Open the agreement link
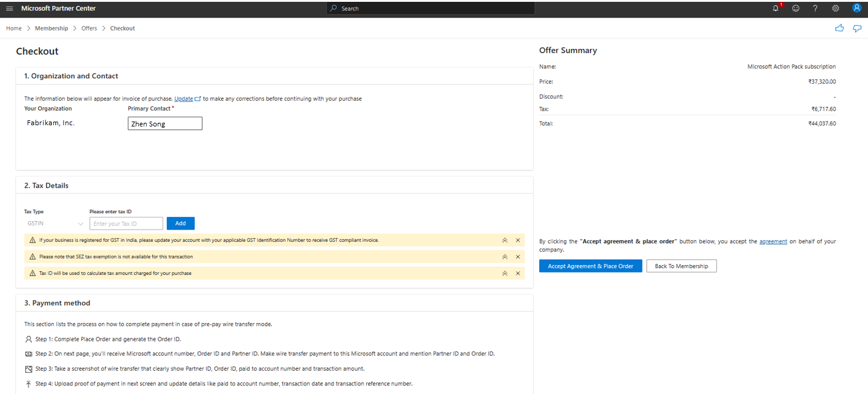 773,241
